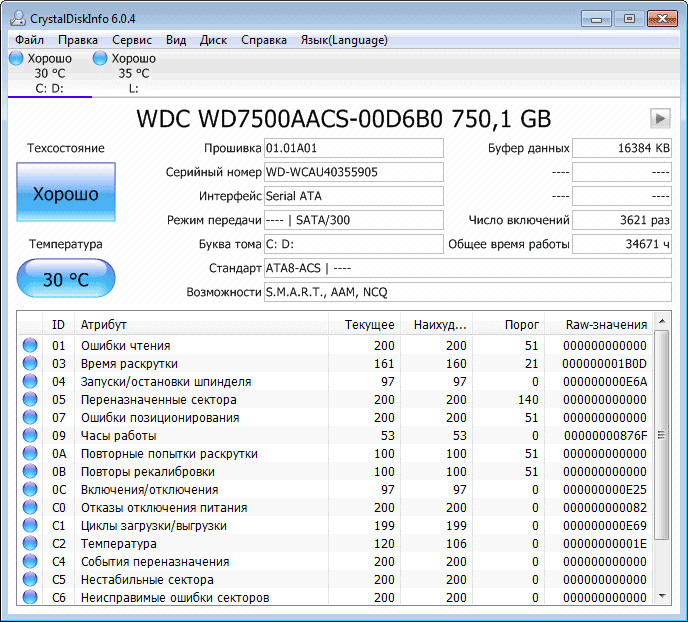The height and width of the screenshot is (622, 688).
Task: Click the Текущее column header
Action: 364,325
